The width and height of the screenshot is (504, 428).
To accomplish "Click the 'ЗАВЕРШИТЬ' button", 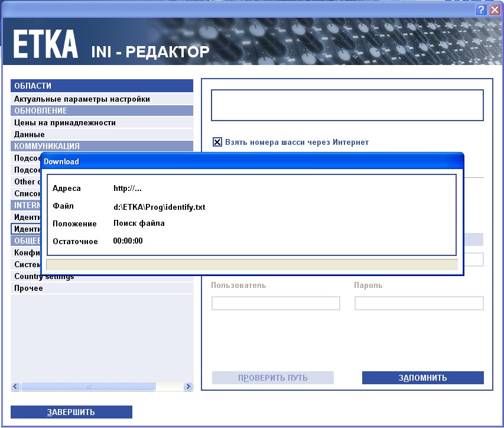I will (71, 412).
